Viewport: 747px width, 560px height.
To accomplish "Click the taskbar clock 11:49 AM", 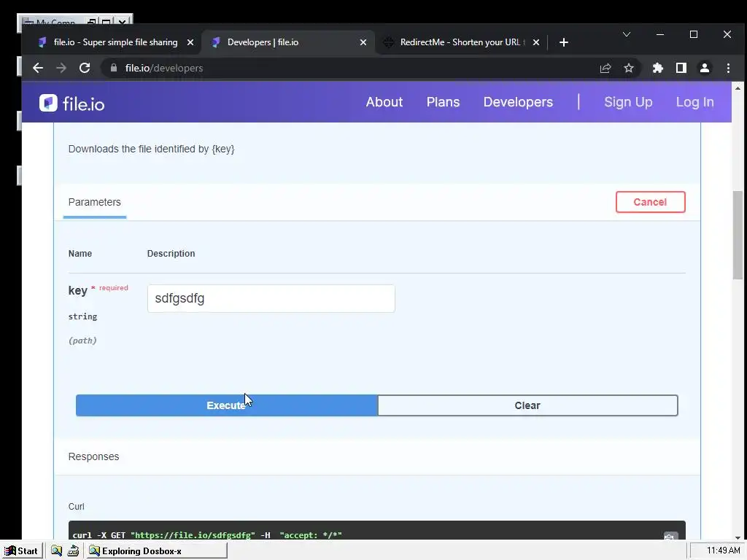I will (x=723, y=551).
